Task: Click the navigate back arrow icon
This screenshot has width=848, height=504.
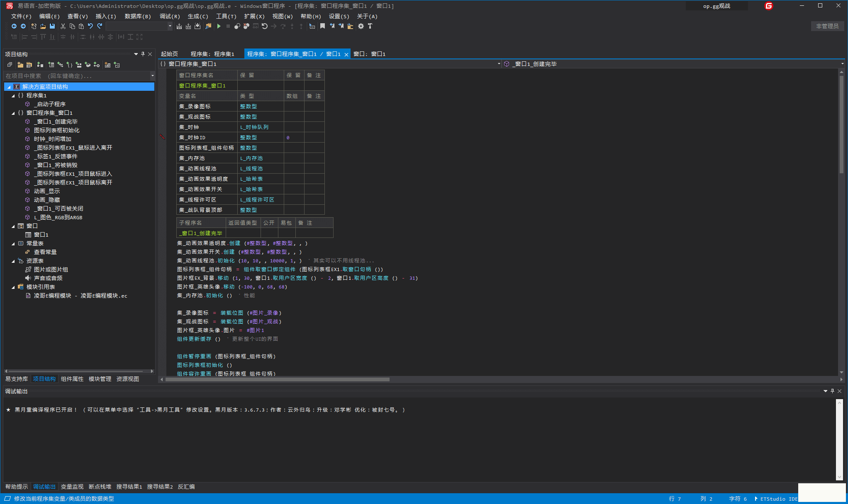Action: 14,26
